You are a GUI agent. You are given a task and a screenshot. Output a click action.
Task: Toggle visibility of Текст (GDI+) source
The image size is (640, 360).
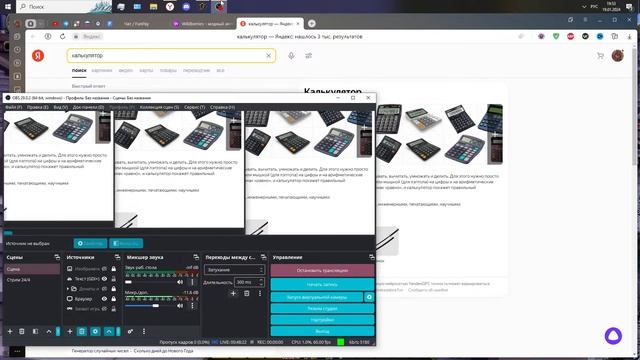click(104, 279)
